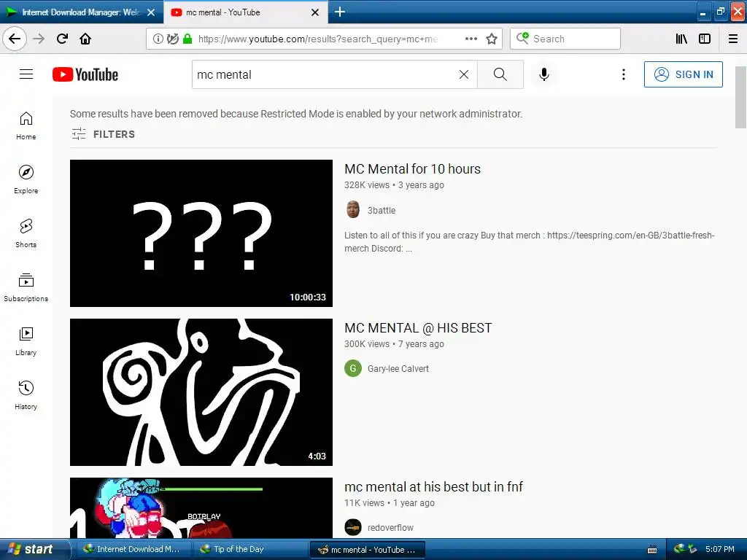This screenshot has width=747, height=560.
Task: Click the browser forward arrow button
Action: pyautogui.click(x=39, y=39)
